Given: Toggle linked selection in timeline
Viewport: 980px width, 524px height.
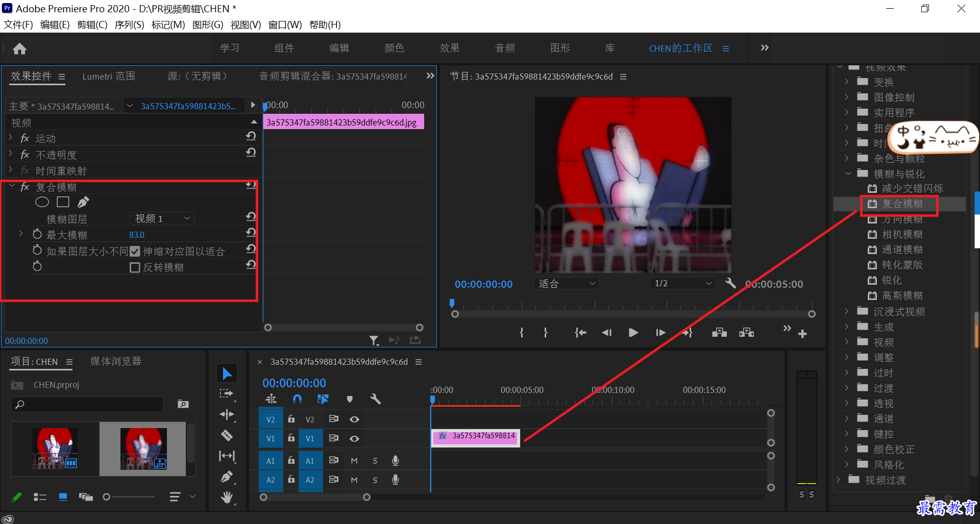Looking at the screenshot, I should (323, 399).
